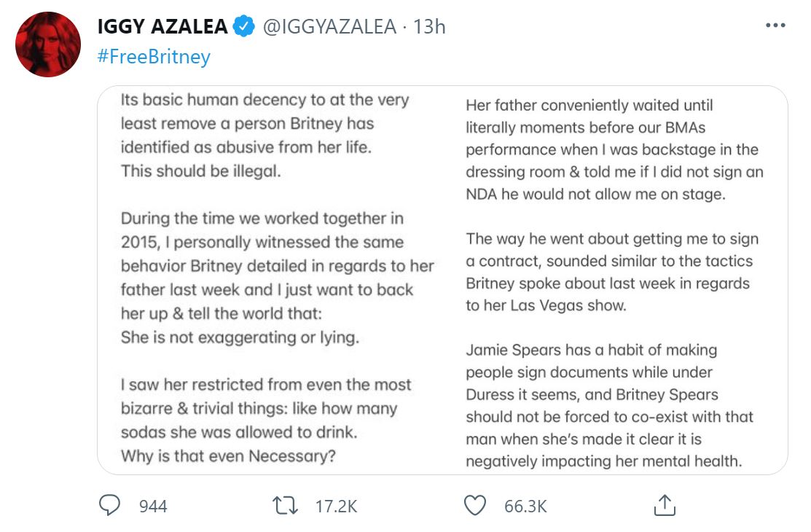This screenshot has height=532, width=811.
Task: Click the paragraph about the BMAs performance
Action: (x=614, y=149)
